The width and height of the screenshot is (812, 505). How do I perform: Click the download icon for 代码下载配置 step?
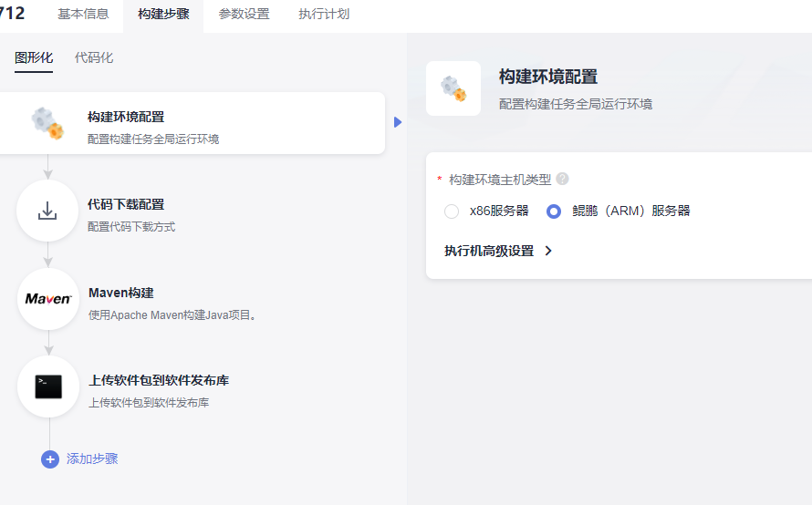click(47, 211)
